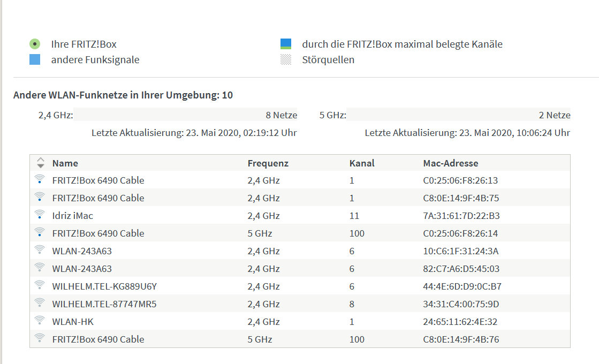Click Wi-Fi icon of row with MAC C0:25:06:F8:26:13

(39, 180)
